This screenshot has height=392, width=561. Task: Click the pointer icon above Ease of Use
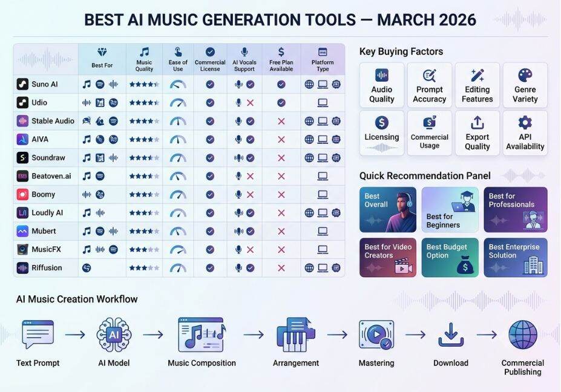point(178,52)
